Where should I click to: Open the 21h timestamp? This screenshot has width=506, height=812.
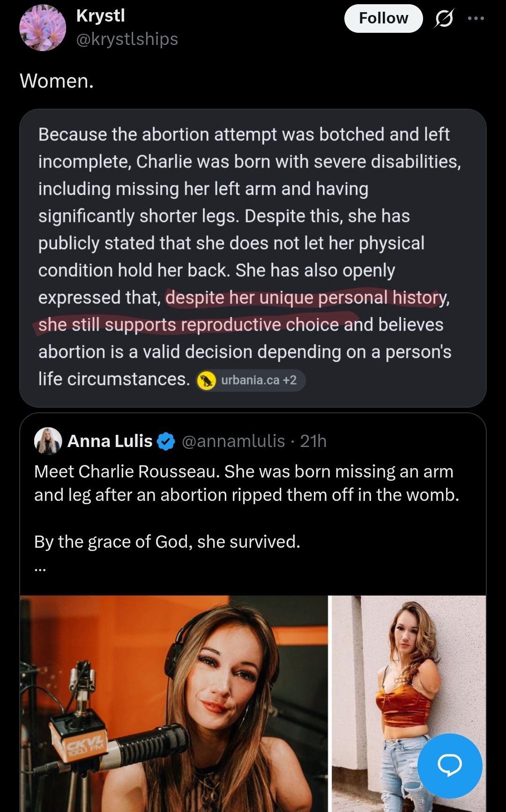(x=313, y=441)
